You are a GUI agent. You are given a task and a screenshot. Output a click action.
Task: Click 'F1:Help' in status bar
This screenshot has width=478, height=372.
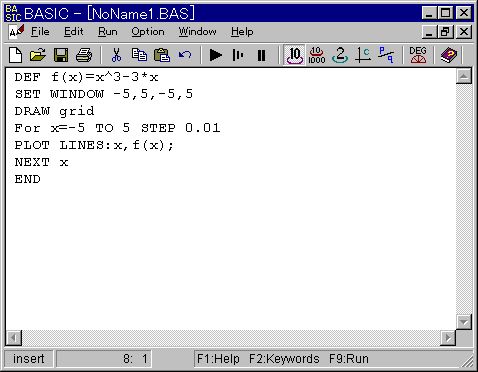tap(218, 359)
